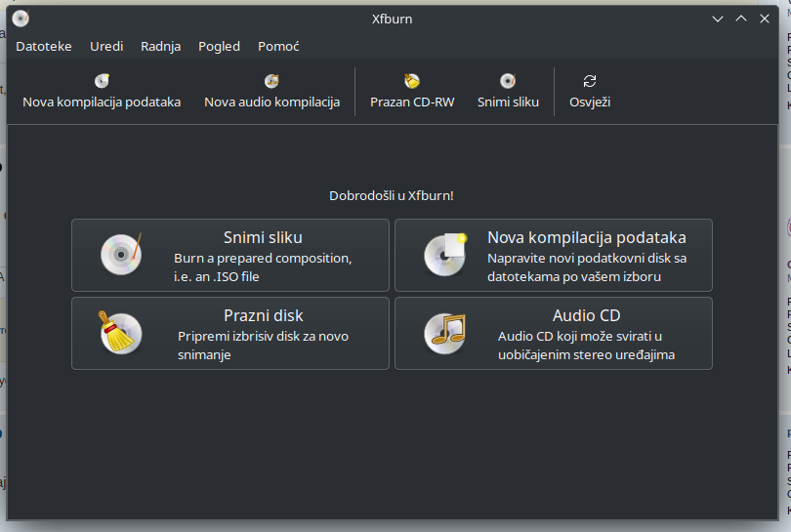Open the Datoteke menu
The image size is (791, 532).
pos(44,47)
